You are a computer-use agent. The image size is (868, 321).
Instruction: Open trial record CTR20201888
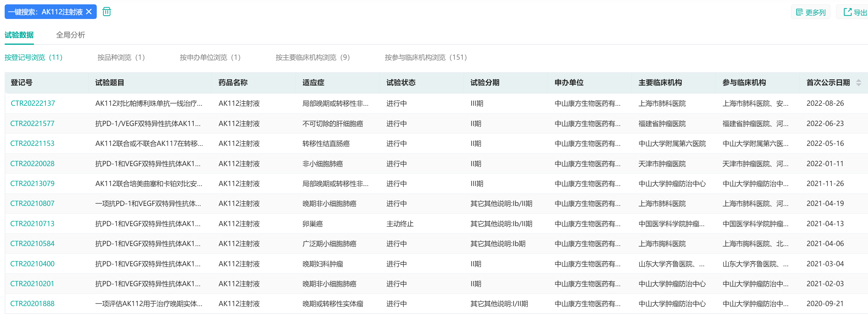32,304
